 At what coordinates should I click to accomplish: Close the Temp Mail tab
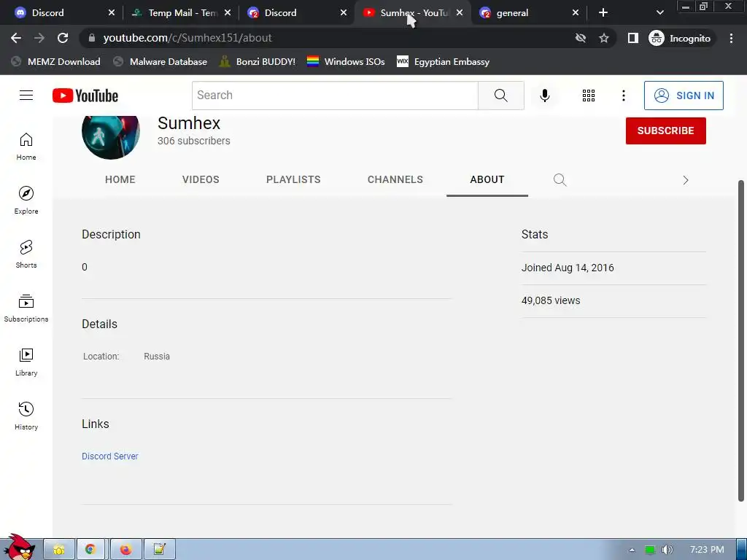(228, 12)
